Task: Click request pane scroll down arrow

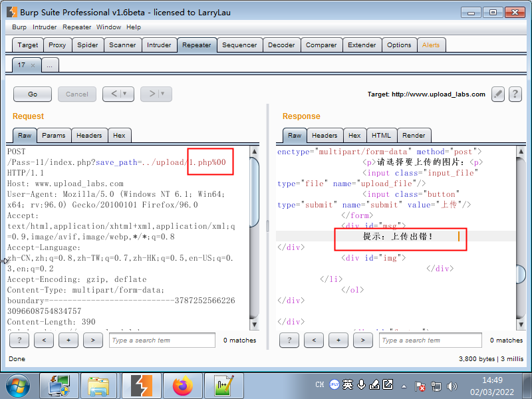Action: (254, 325)
